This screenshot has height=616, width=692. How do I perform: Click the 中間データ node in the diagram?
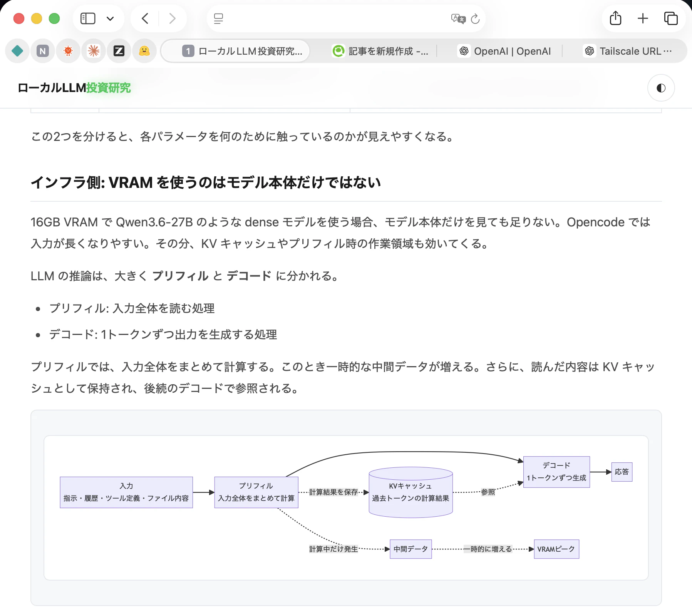coord(411,549)
